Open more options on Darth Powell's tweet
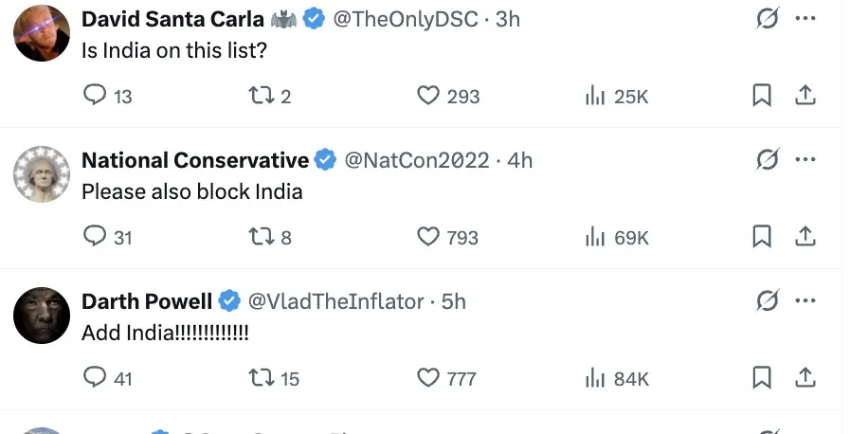The width and height of the screenshot is (868, 434). click(x=805, y=301)
